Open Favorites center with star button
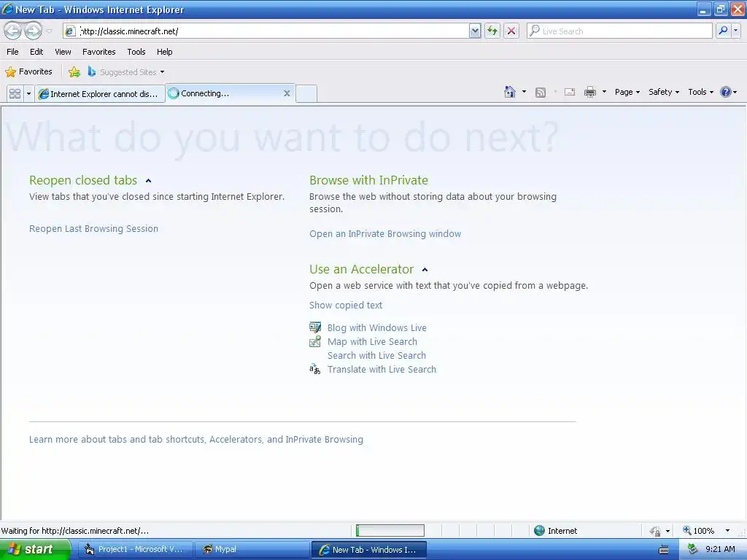747x560 pixels. point(28,72)
